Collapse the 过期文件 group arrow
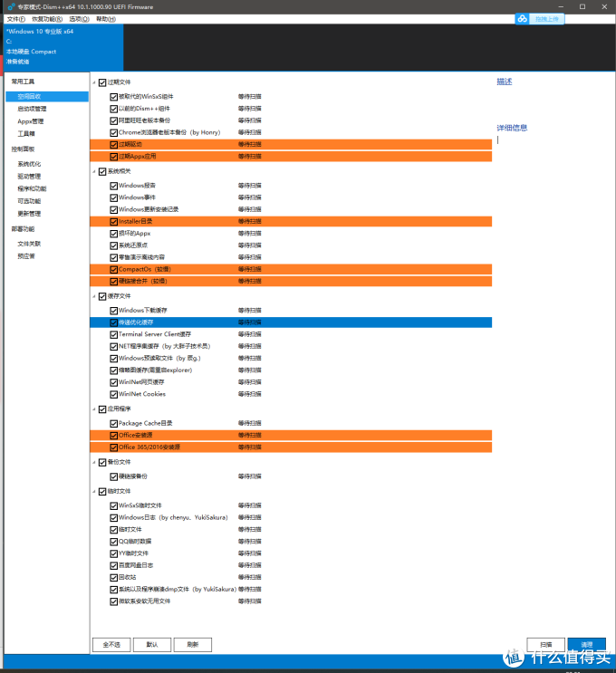This screenshot has height=673, width=616. pos(94,82)
